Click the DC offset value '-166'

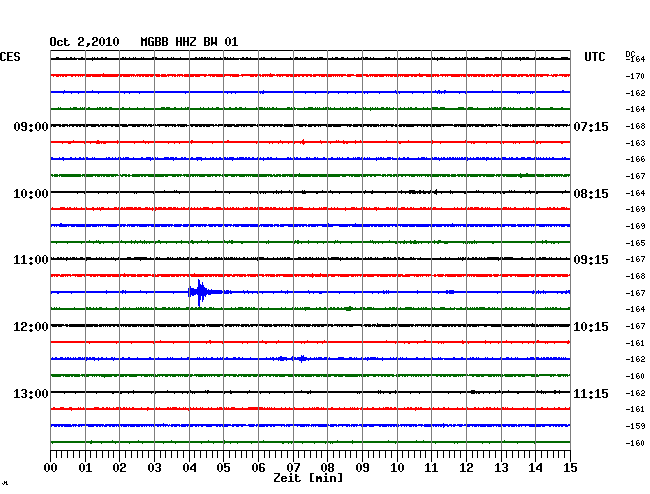click(635, 159)
